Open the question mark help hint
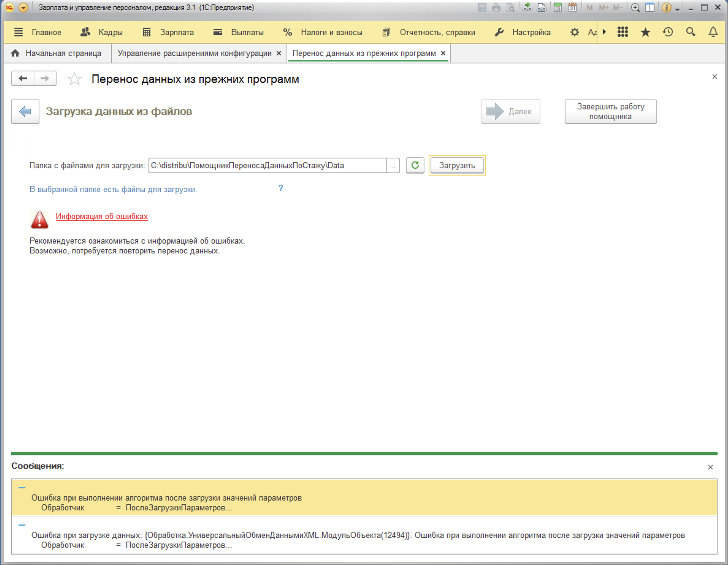This screenshot has height=565, width=728. [x=281, y=188]
